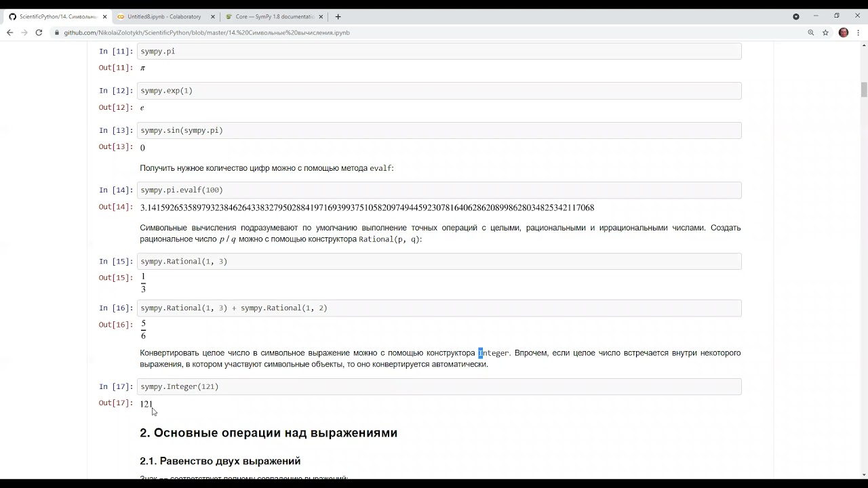This screenshot has width=868, height=488.
Task: Click heading '2.1. Равенство двух выражений'
Action: 220,461
